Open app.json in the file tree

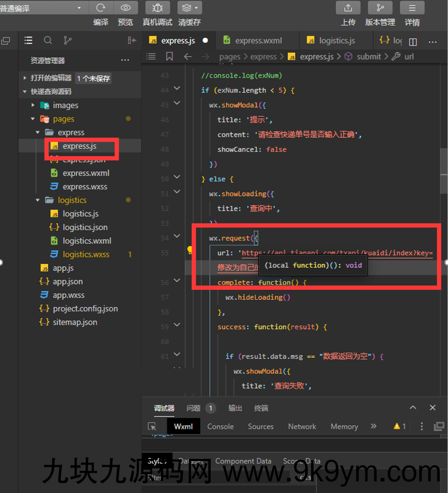(68, 282)
